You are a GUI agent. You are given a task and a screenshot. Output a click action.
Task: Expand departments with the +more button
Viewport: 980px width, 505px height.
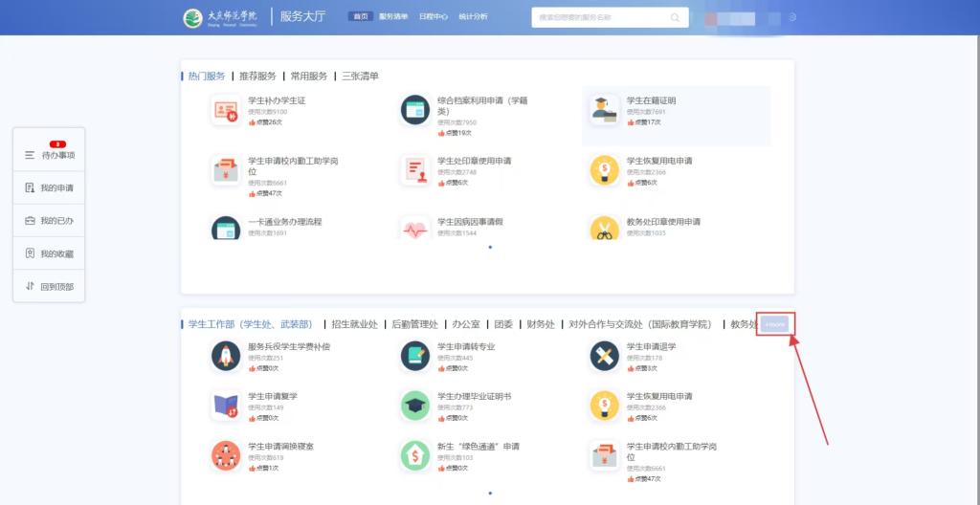[x=775, y=324]
